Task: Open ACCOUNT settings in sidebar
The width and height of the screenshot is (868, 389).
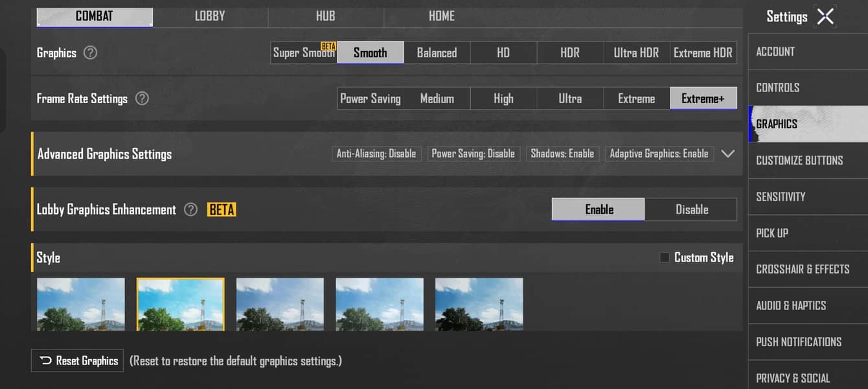Action: pyautogui.click(x=808, y=52)
